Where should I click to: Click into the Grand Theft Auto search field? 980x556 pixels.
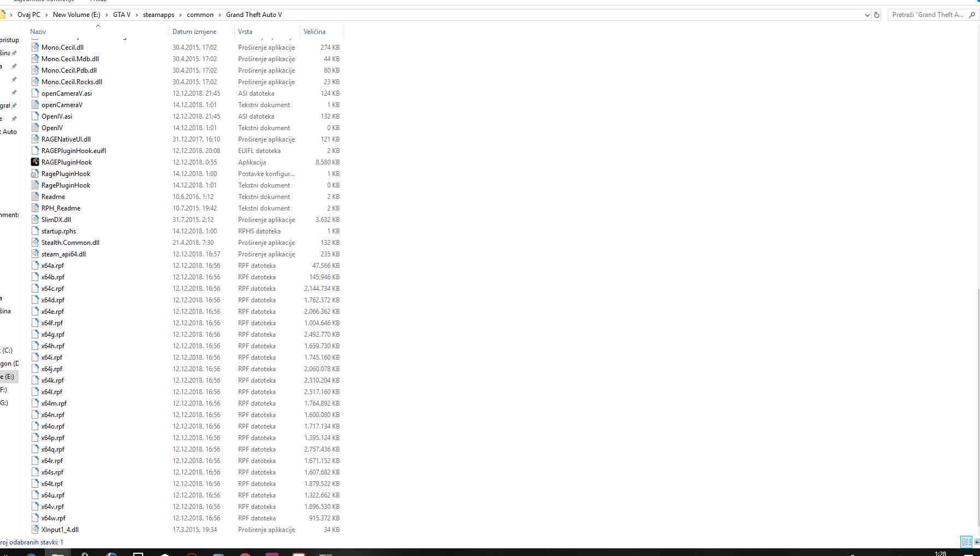tap(928, 15)
